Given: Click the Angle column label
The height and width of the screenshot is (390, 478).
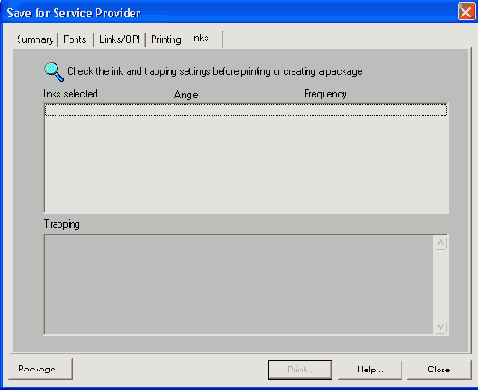Looking at the screenshot, I should click(x=186, y=95).
